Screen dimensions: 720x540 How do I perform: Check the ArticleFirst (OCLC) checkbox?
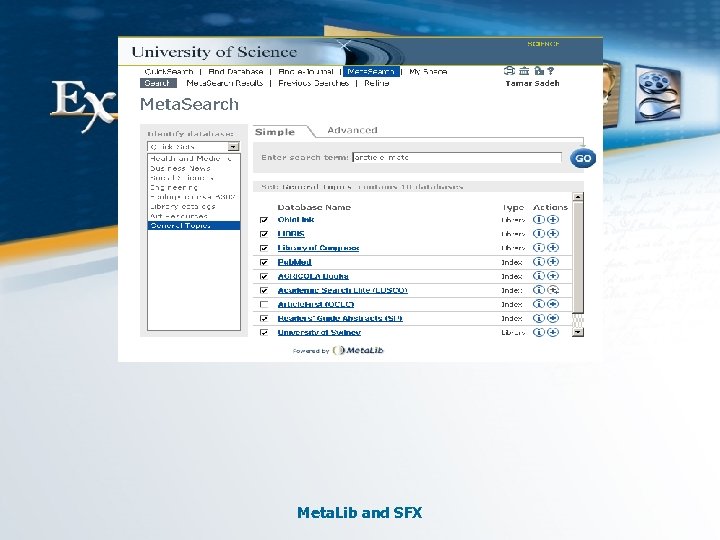click(x=264, y=304)
